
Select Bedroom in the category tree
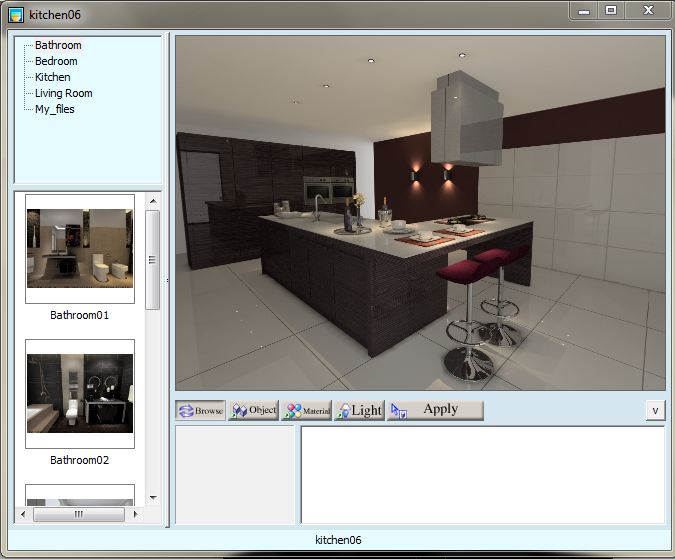(56, 61)
